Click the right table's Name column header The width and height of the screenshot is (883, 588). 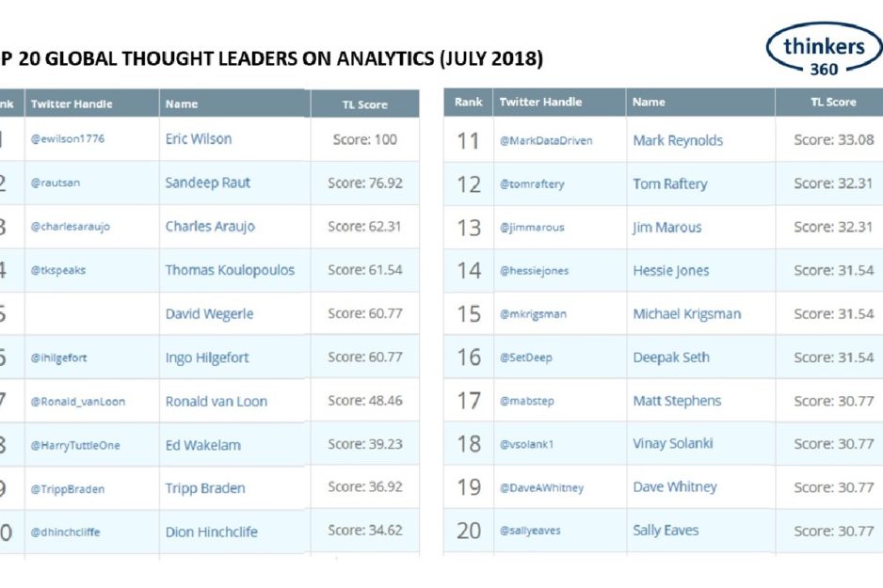click(649, 102)
